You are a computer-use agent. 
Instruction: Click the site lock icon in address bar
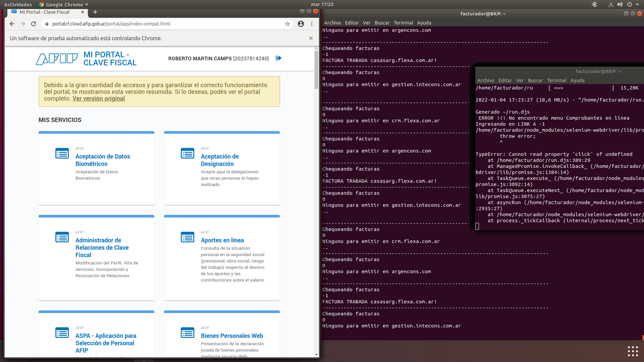pos(47,24)
